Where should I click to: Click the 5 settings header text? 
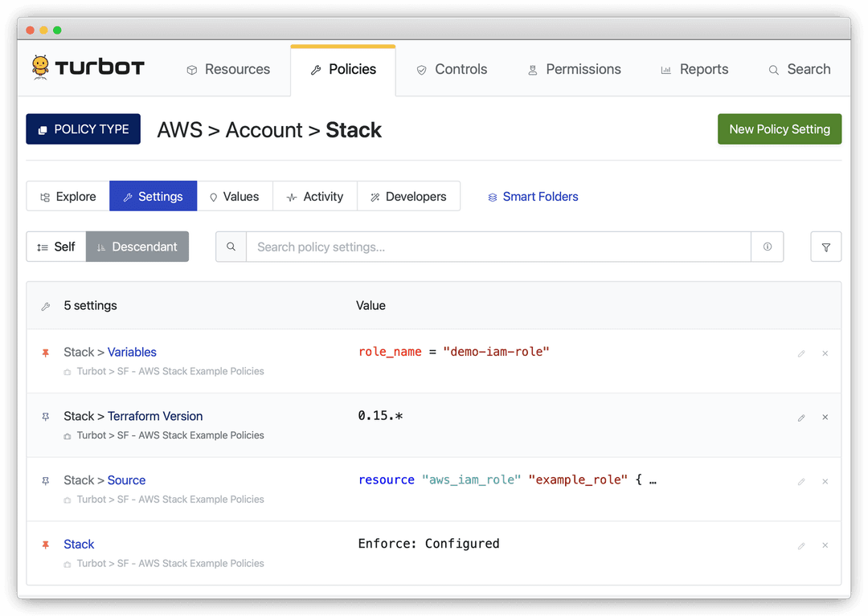pyautogui.click(x=90, y=306)
